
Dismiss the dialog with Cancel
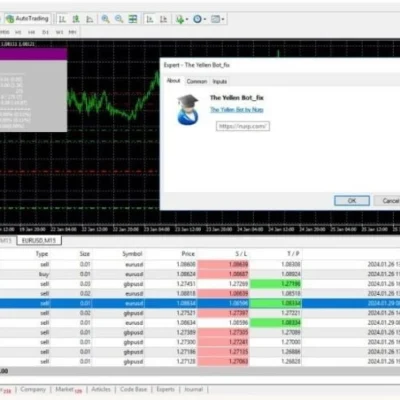pyautogui.click(x=388, y=201)
